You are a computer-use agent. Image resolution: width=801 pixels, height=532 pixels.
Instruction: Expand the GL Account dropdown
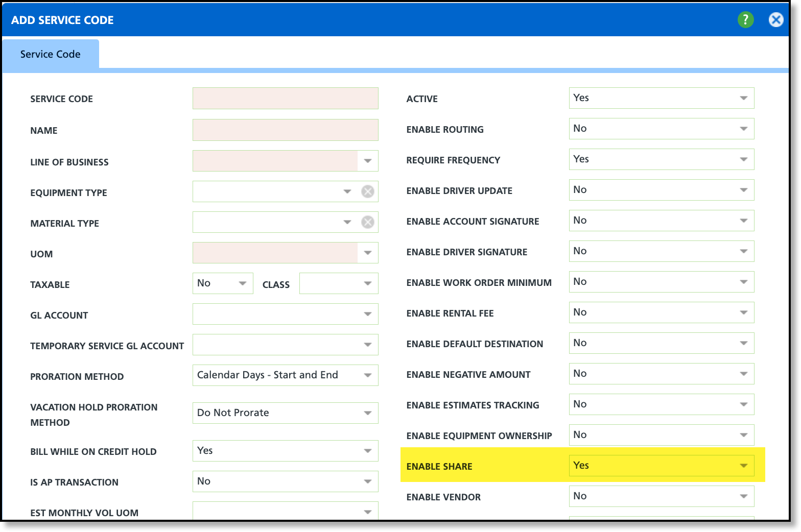click(285, 314)
